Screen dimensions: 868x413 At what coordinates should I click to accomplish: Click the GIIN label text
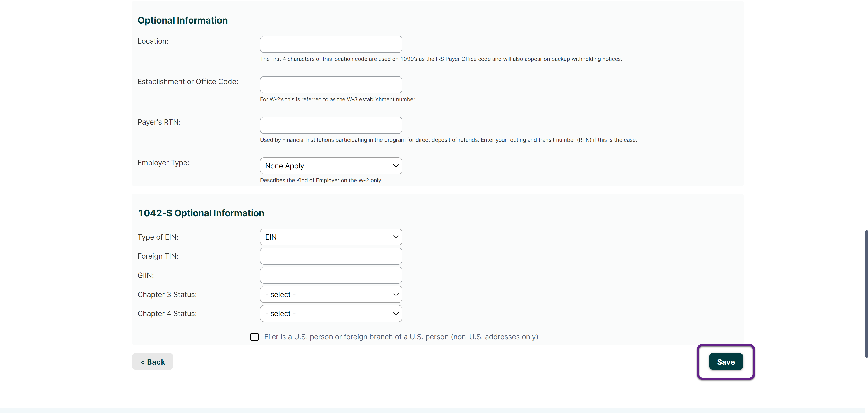(146, 275)
